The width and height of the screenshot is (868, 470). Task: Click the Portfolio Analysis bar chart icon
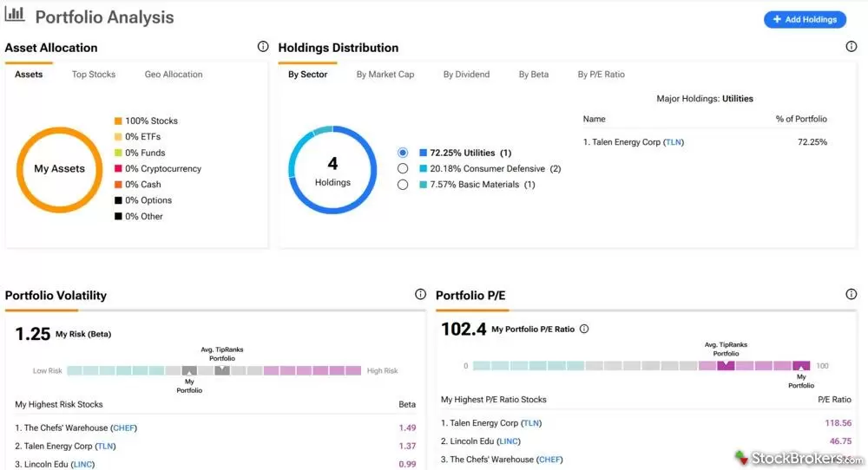point(15,14)
